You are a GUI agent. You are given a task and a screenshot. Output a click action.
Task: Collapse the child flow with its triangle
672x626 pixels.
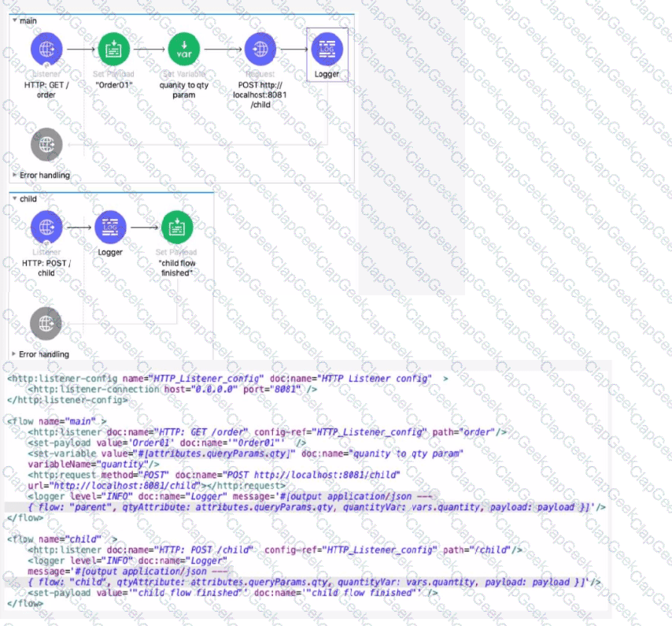coord(14,199)
